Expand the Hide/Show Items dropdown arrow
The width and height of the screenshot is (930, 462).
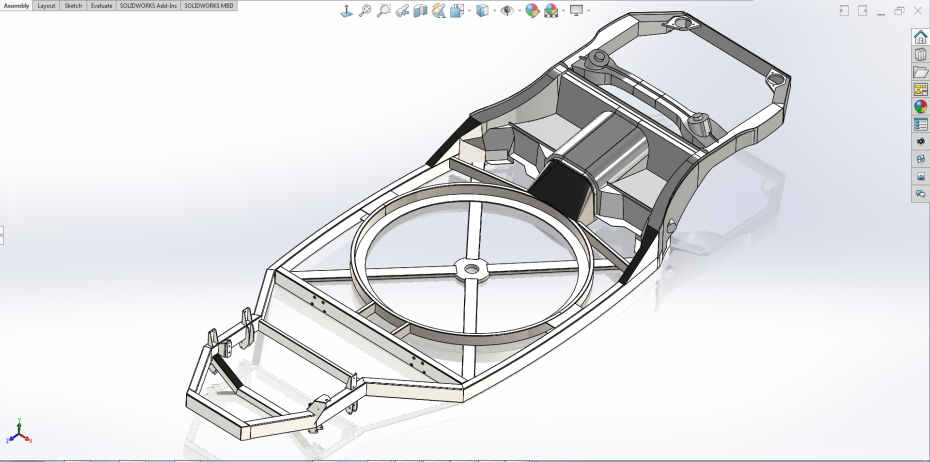pos(520,11)
